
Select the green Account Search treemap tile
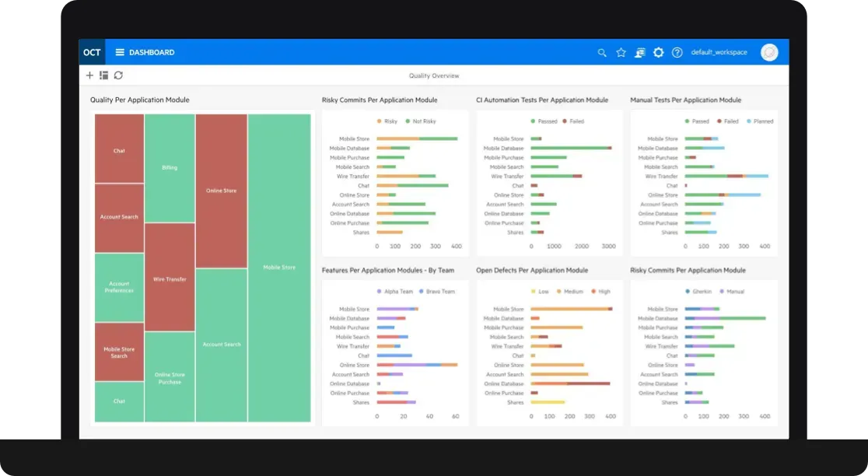pyautogui.click(x=222, y=345)
